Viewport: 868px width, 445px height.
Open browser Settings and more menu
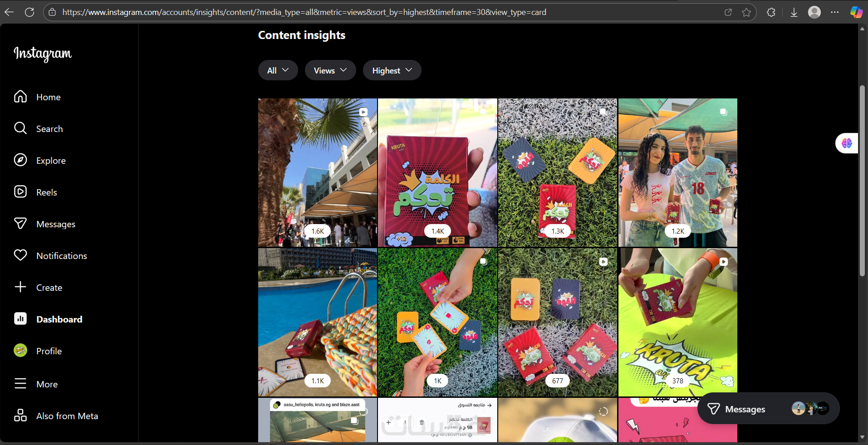835,12
